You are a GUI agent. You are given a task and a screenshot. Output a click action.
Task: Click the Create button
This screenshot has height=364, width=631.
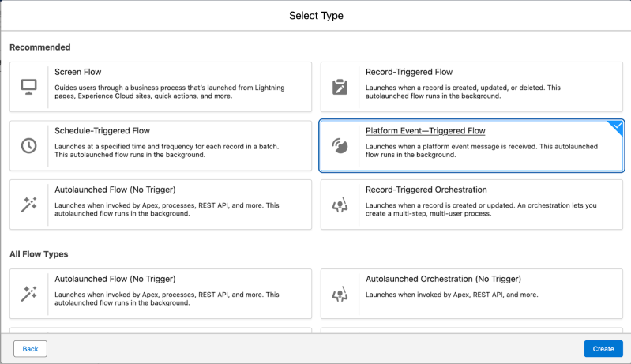click(x=603, y=349)
